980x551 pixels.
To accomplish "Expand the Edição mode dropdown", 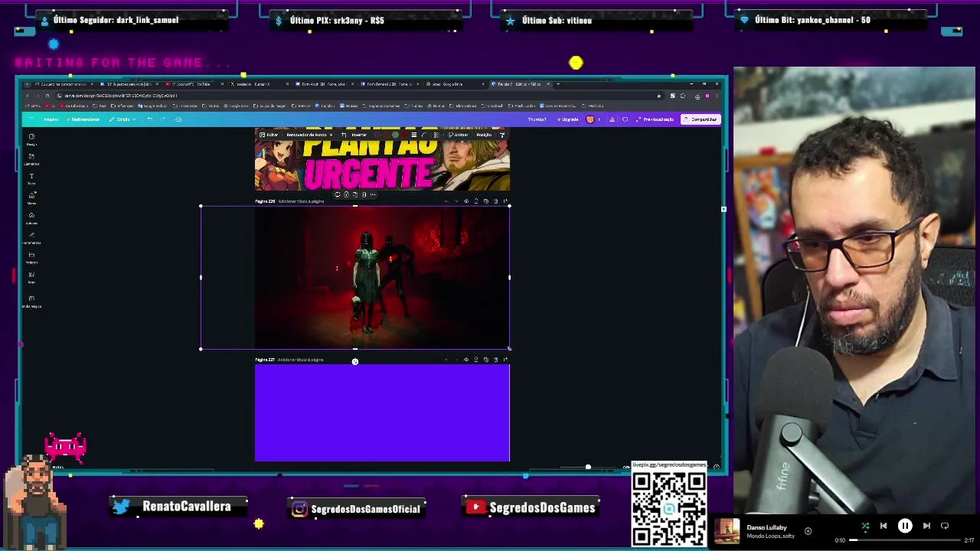I will [122, 119].
